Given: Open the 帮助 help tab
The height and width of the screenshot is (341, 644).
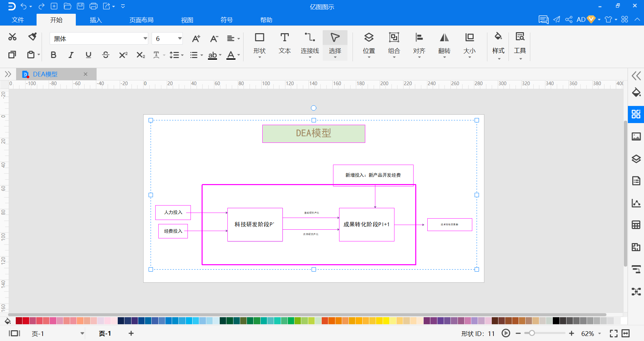Looking at the screenshot, I should coord(266,20).
